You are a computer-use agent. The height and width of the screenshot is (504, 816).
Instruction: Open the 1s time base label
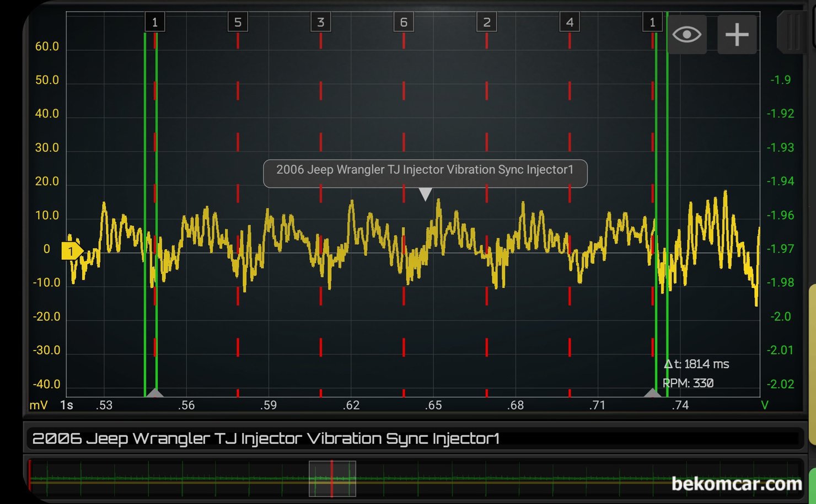click(67, 405)
